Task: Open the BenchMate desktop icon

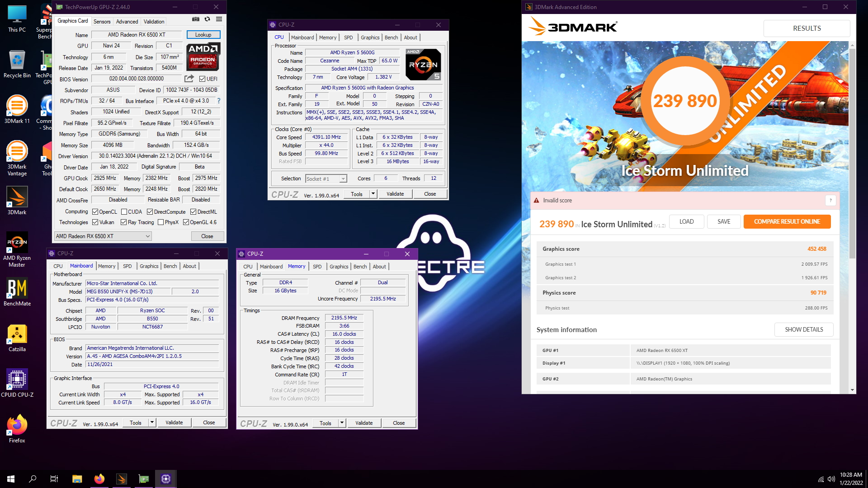Action: pos(17,292)
